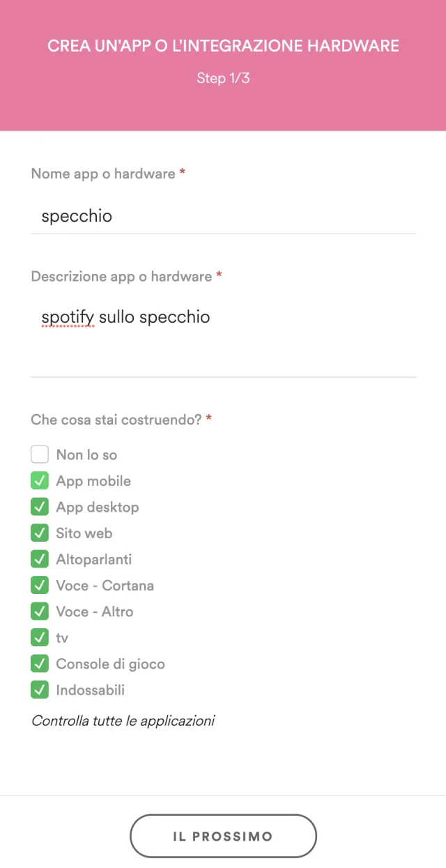Check the "Non lo so" checkbox

click(x=40, y=454)
